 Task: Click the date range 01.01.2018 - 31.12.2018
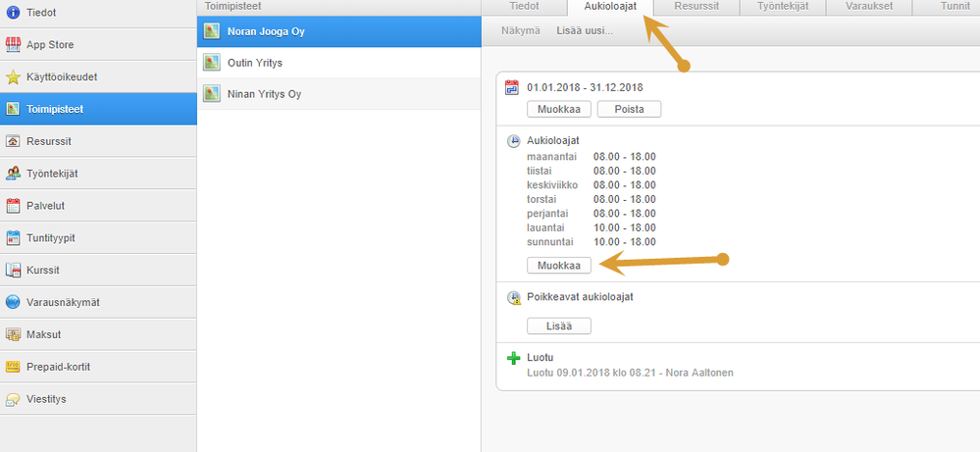[585, 87]
